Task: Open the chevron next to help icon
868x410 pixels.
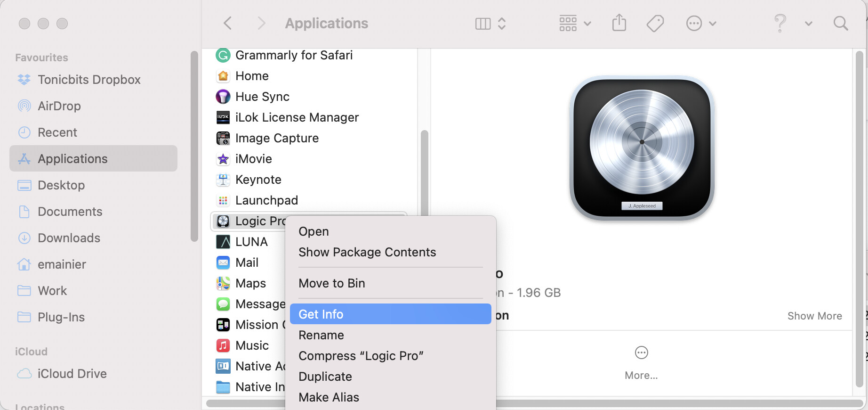Action: [x=809, y=24]
